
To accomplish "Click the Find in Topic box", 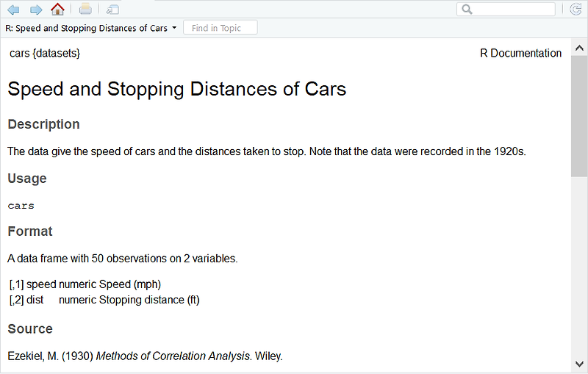I will [220, 28].
